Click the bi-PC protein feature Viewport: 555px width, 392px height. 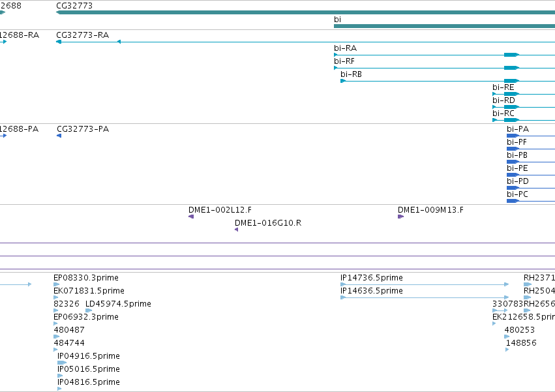pyautogui.click(x=531, y=201)
